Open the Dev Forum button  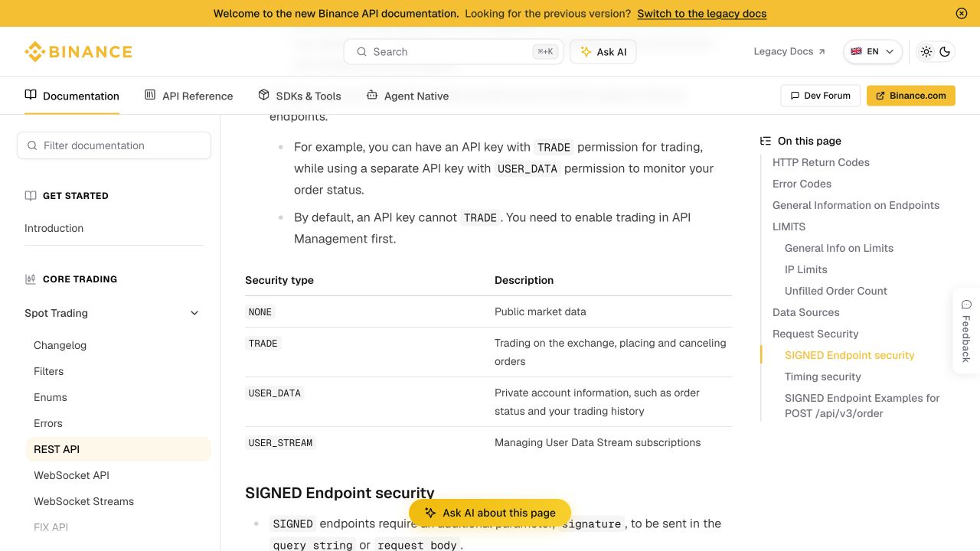pos(821,96)
